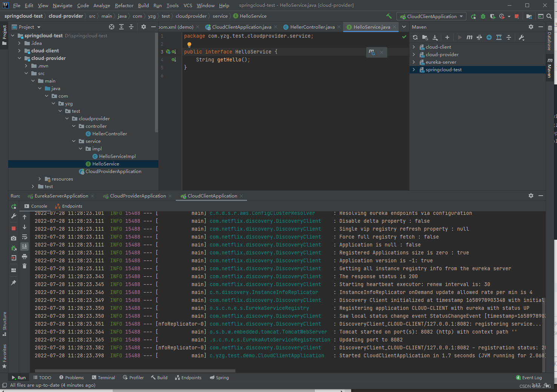
Task: Run with Coverage from the top toolbar
Action: point(492,16)
